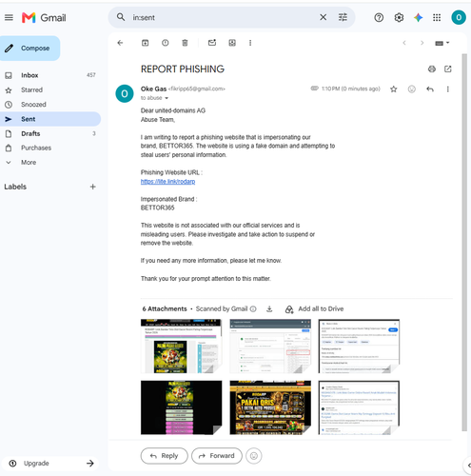This screenshot has height=476, width=471.
Task: Click the Forward button
Action: [217, 456]
